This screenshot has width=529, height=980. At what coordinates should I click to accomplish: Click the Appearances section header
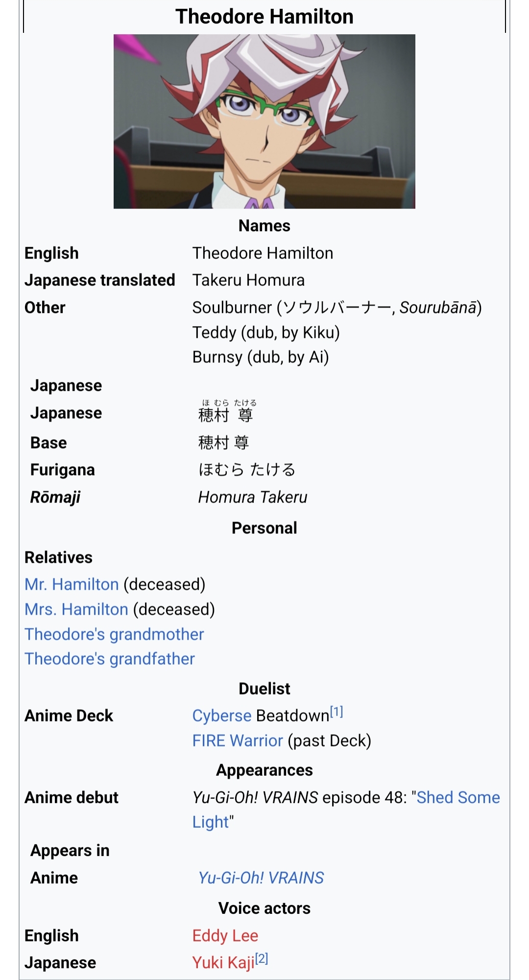click(264, 770)
